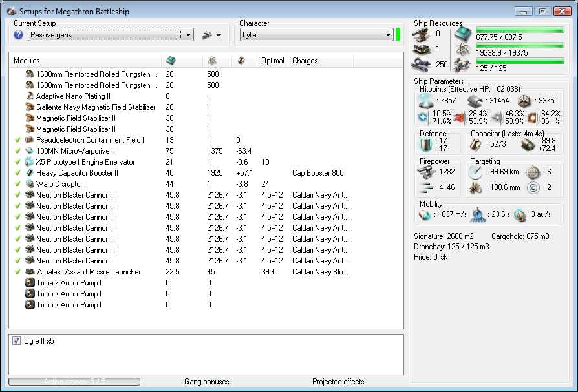Viewport: 578px width, 392px height.
Task: Click the Caldari Navy Blo... charge entry
Action: (x=320, y=272)
